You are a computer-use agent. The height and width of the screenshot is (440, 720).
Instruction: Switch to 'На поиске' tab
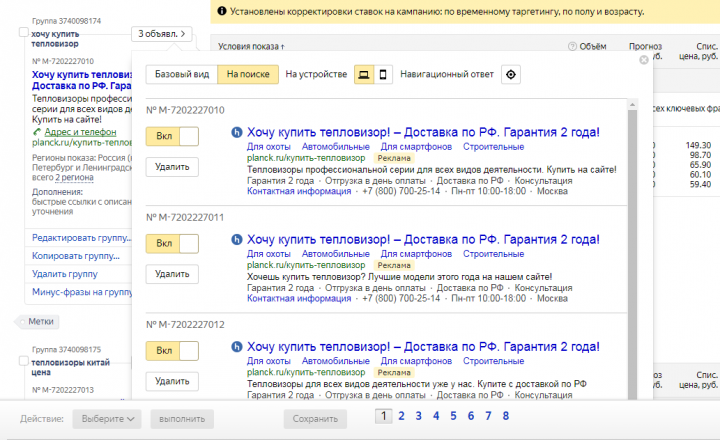(x=248, y=74)
